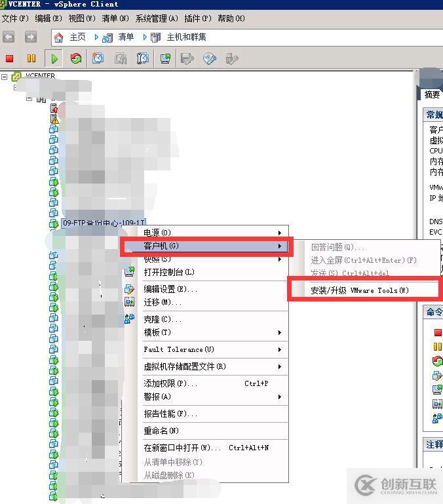Open the 文件(F) menu
Viewport: 443px width, 504px height.
[x=15, y=18]
